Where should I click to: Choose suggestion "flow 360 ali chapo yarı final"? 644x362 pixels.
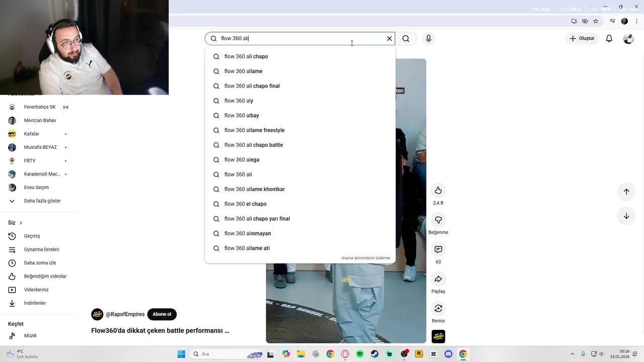tap(300, 219)
